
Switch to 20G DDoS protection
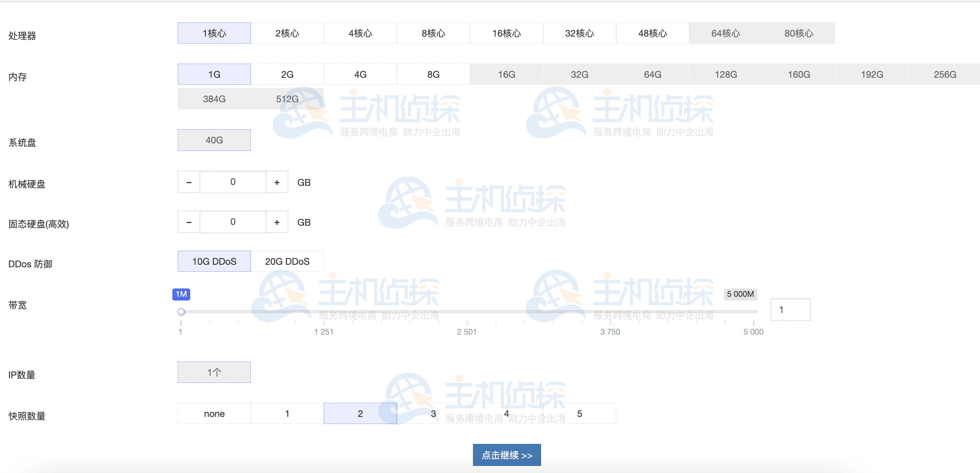coord(287,261)
